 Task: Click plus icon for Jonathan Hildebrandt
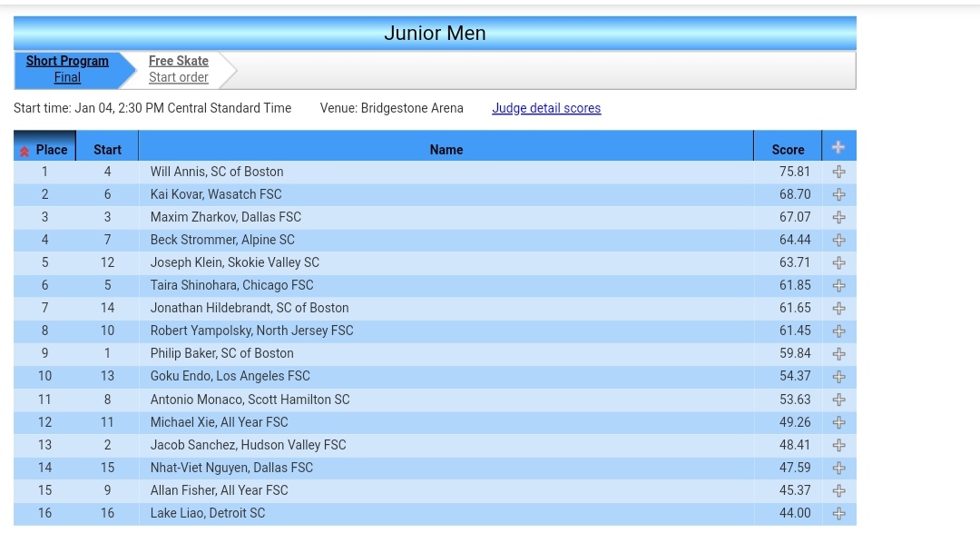click(x=838, y=308)
